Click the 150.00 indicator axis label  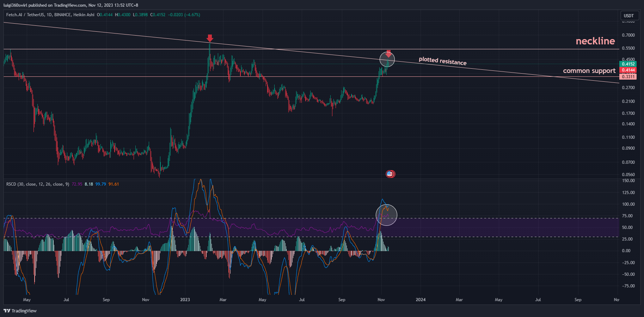628,181
